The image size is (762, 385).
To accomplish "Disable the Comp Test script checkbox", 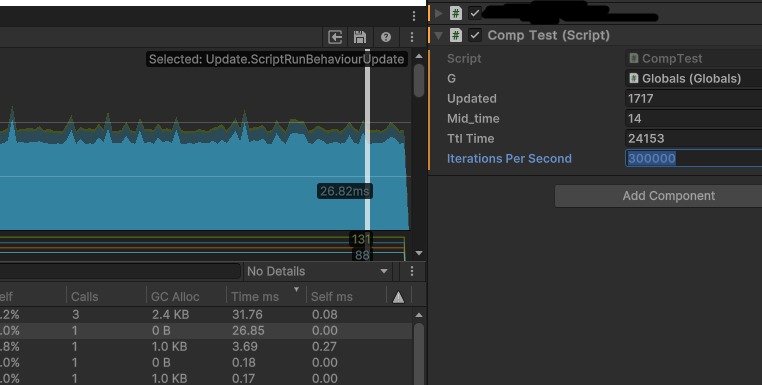I will [x=475, y=35].
